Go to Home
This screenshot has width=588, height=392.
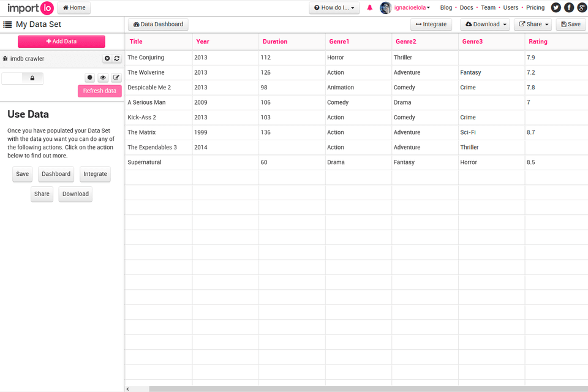click(x=74, y=7)
